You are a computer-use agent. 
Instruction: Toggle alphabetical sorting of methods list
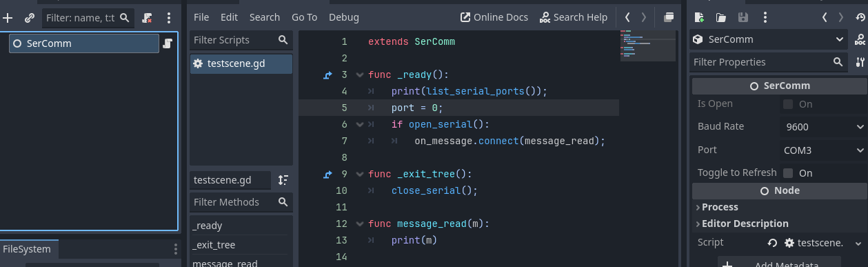(x=283, y=180)
